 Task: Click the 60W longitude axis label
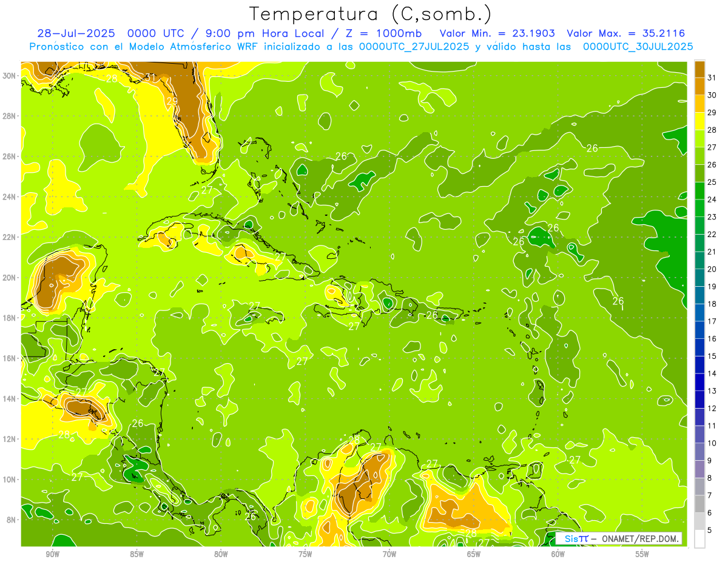coord(558,555)
